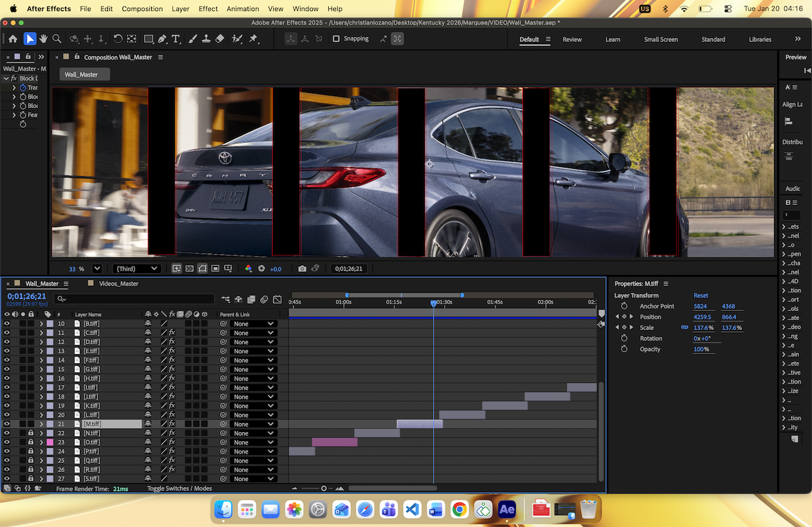The height and width of the screenshot is (527, 812).
Task: Click the Home icon in toolbar
Action: coord(12,39)
